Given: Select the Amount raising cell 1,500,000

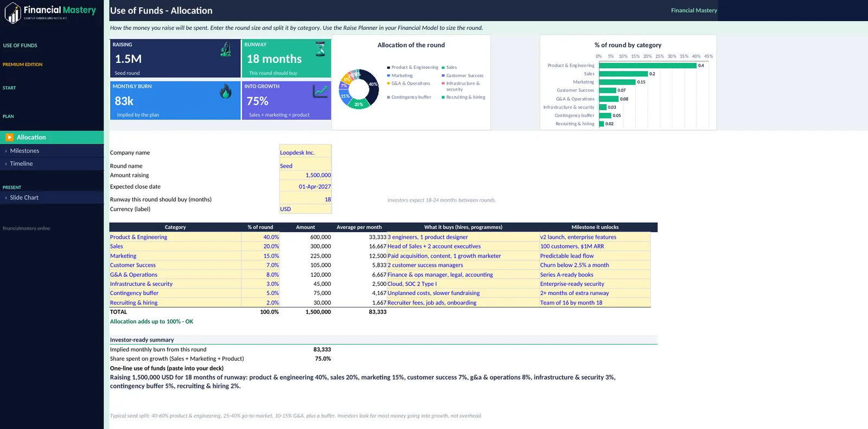Looking at the screenshot, I should (305, 175).
